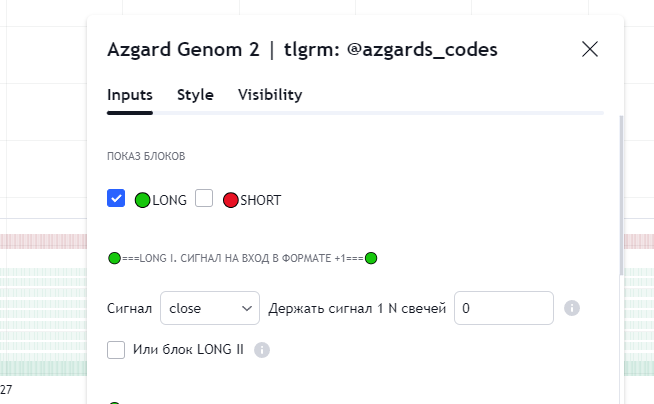
Task: Click the Azgard Genom 2 dialog title
Action: 302,49
